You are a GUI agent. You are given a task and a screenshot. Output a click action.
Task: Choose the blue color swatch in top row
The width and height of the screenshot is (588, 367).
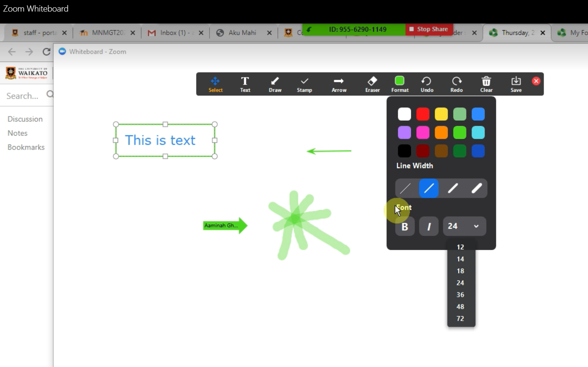478,114
